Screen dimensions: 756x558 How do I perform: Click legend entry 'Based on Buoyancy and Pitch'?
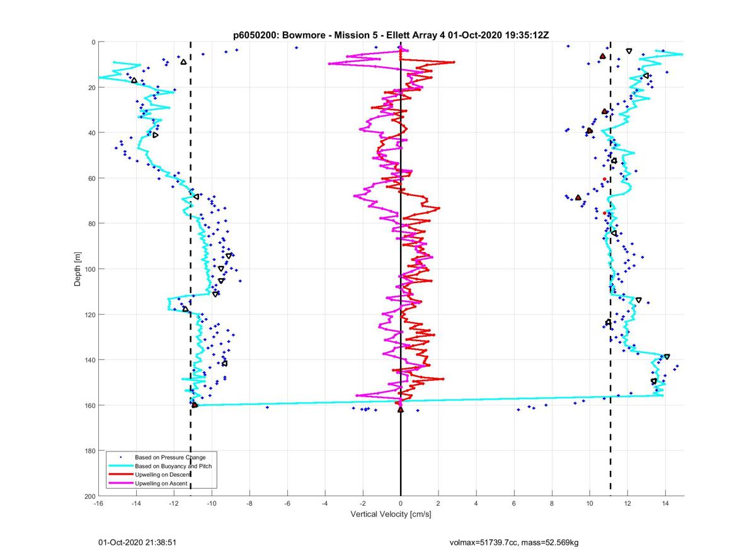(x=173, y=466)
